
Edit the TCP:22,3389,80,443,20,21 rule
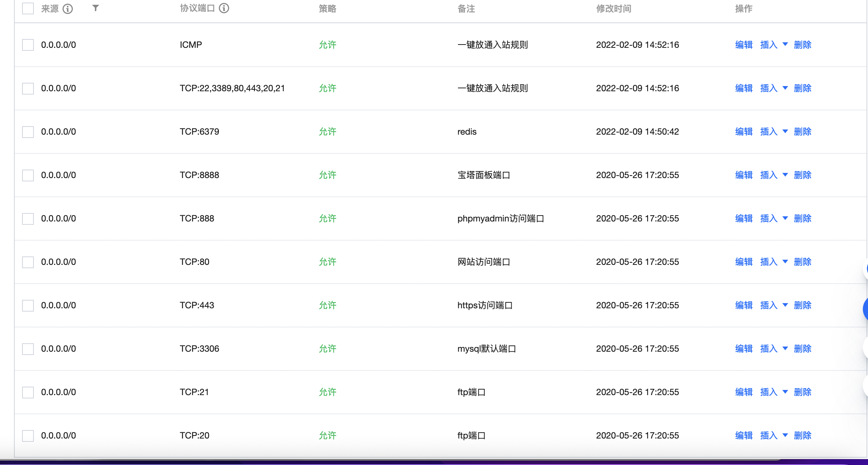pos(744,88)
